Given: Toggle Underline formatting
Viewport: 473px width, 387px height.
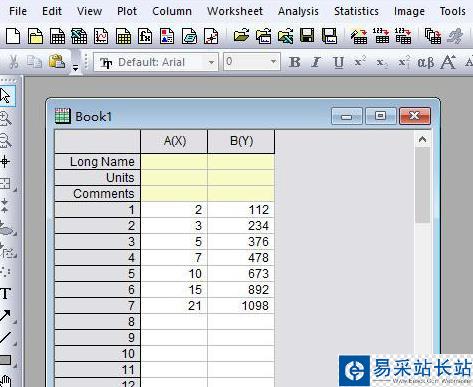Looking at the screenshot, I should click(338, 62).
